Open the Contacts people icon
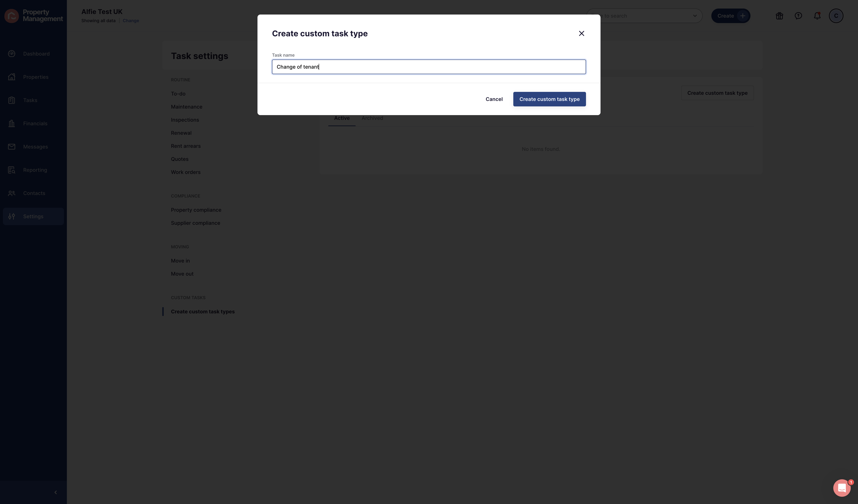This screenshot has height=504, width=858. [12, 193]
